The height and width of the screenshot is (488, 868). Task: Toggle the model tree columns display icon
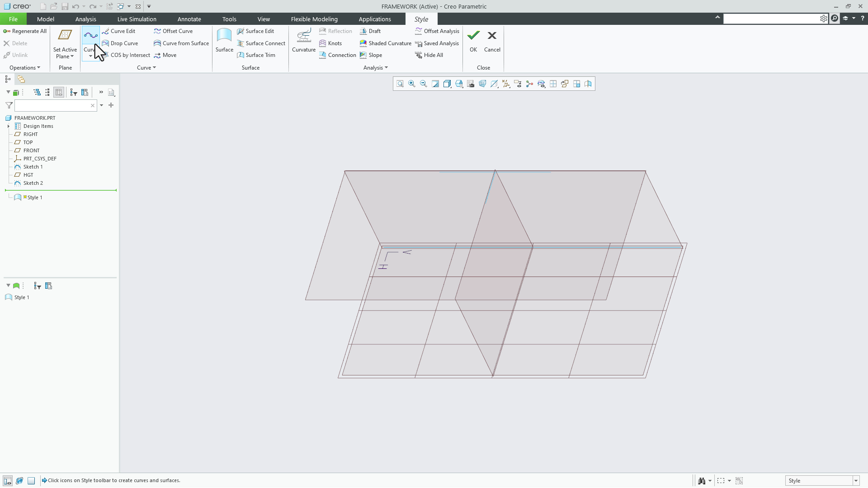point(59,92)
